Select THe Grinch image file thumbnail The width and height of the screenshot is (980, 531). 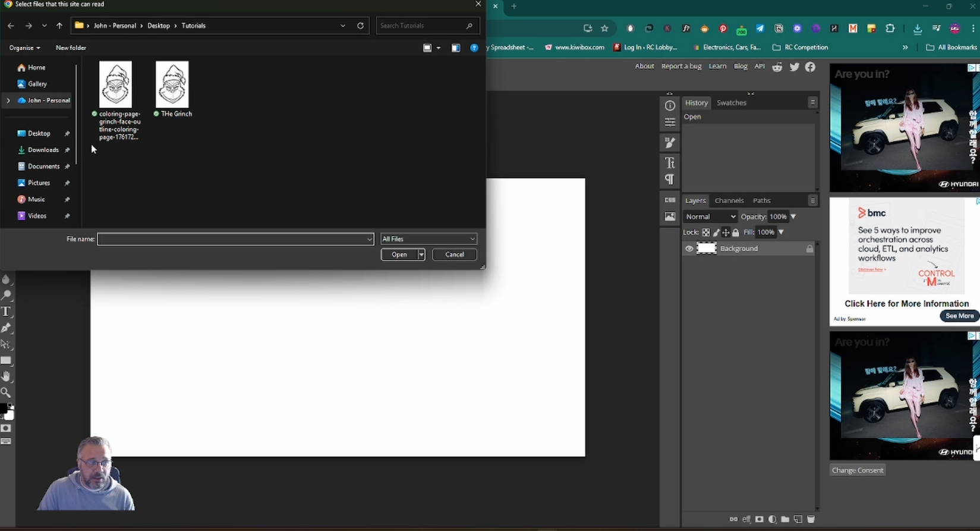[172, 84]
